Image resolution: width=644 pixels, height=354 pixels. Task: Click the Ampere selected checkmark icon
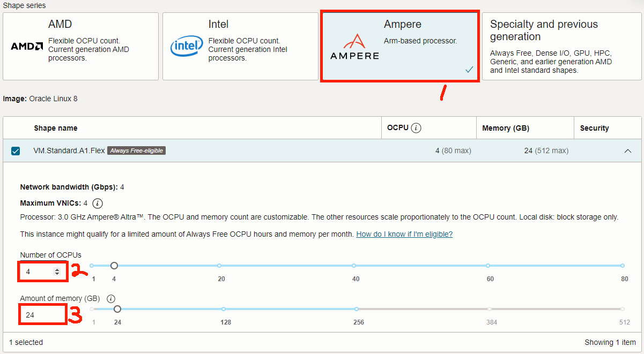pos(469,70)
